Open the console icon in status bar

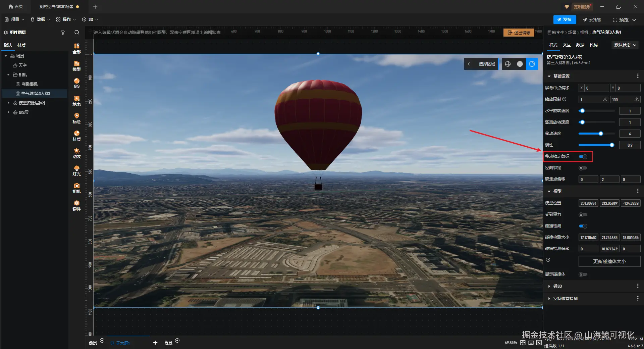pos(539,343)
